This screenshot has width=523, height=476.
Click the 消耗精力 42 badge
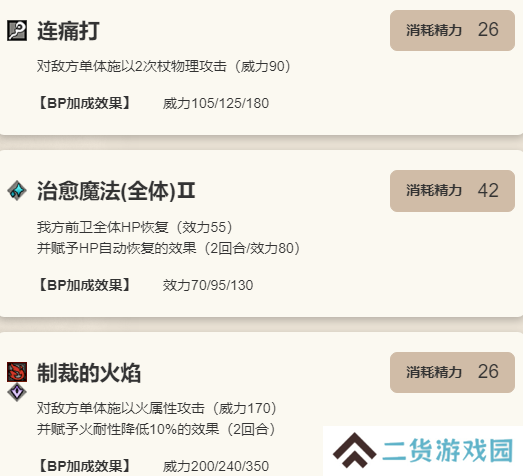coord(452,191)
